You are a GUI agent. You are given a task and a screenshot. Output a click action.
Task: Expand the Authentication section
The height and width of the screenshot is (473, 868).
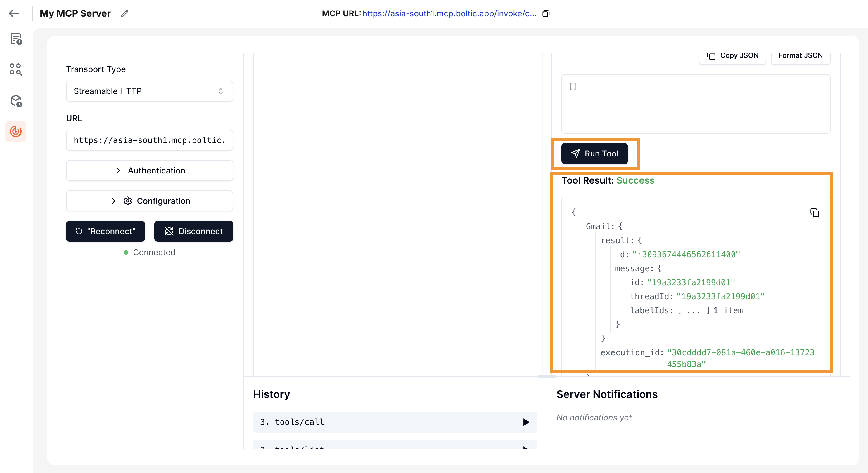(149, 171)
